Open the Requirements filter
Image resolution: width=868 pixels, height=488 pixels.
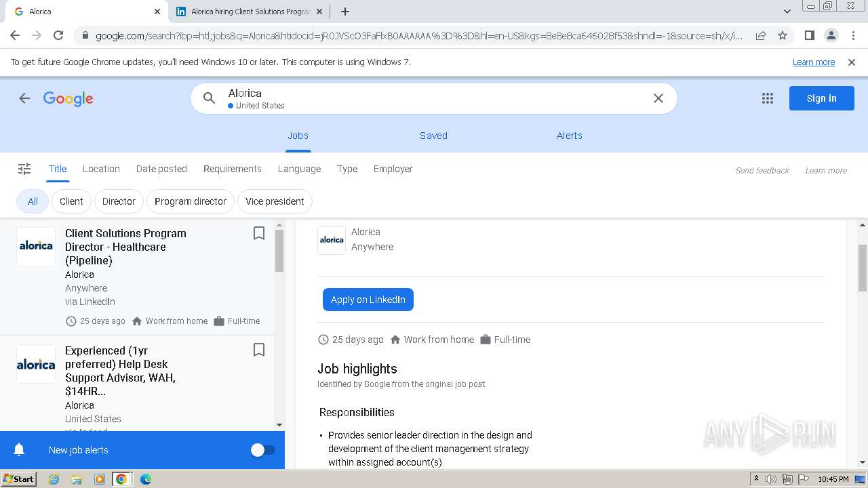click(x=233, y=169)
